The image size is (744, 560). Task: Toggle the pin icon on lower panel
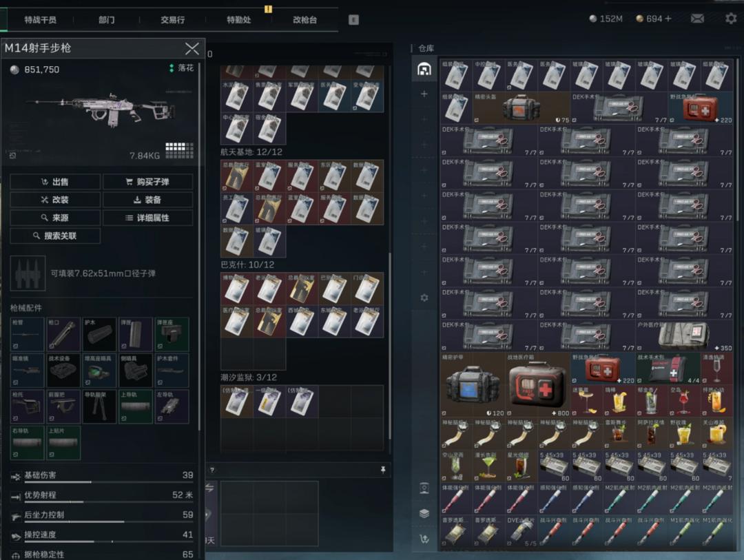click(x=383, y=470)
